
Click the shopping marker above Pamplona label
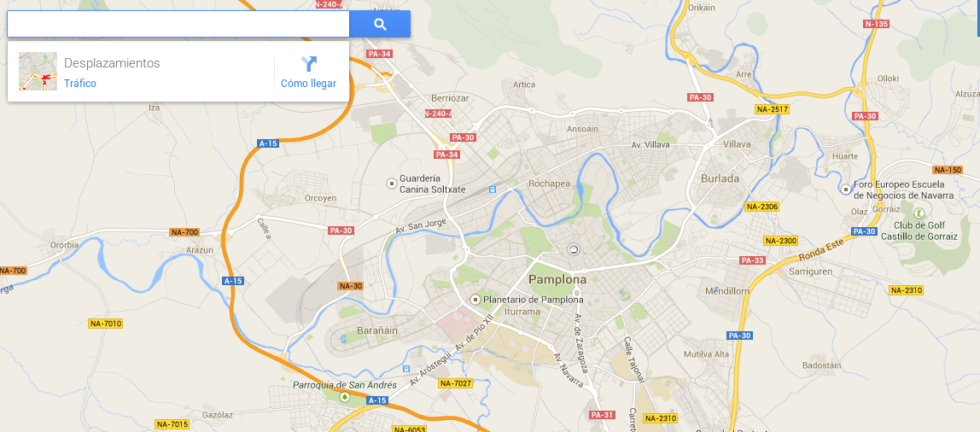pyautogui.click(x=573, y=249)
